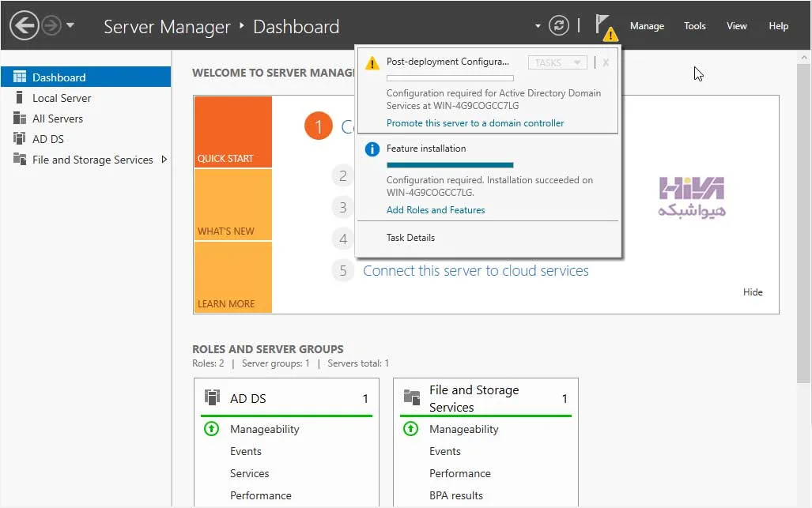Screen dimensions: 812x508
Task: Open the View menu
Action: 736,26
